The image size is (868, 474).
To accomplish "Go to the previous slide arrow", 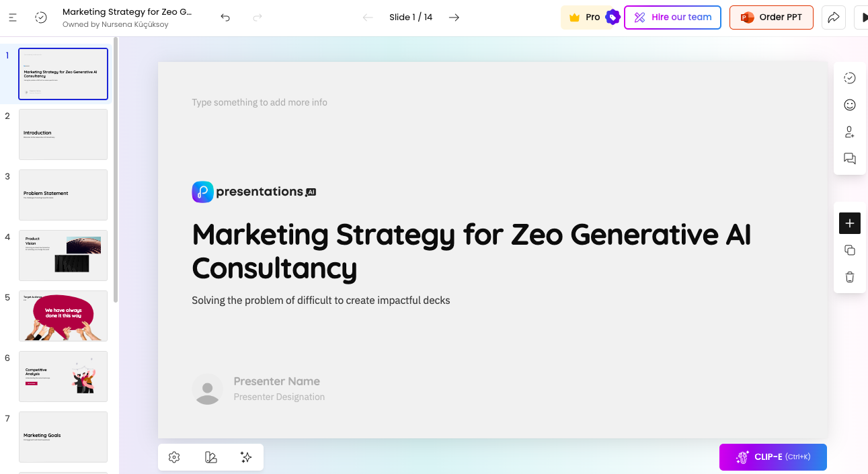I will point(368,17).
